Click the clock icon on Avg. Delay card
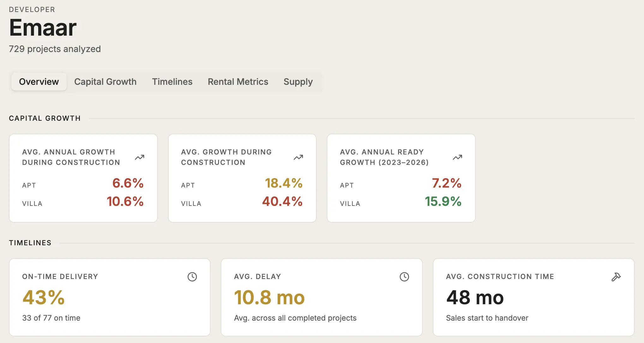 [x=404, y=277]
